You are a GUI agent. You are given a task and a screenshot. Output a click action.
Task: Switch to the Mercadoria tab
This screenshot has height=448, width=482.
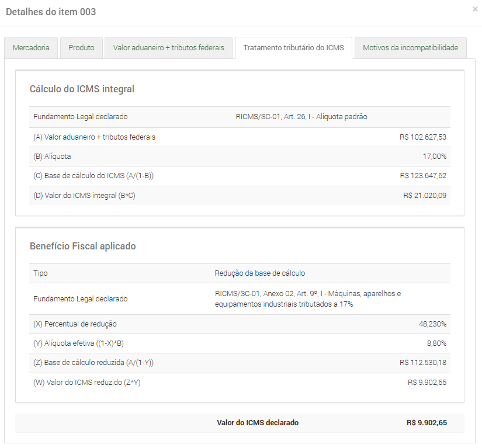[31, 48]
